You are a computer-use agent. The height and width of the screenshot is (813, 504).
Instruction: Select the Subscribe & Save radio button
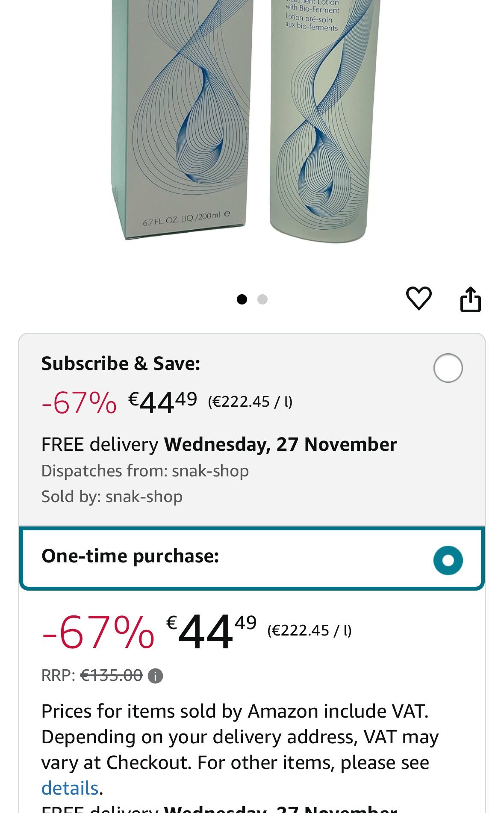pyautogui.click(x=448, y=368)
